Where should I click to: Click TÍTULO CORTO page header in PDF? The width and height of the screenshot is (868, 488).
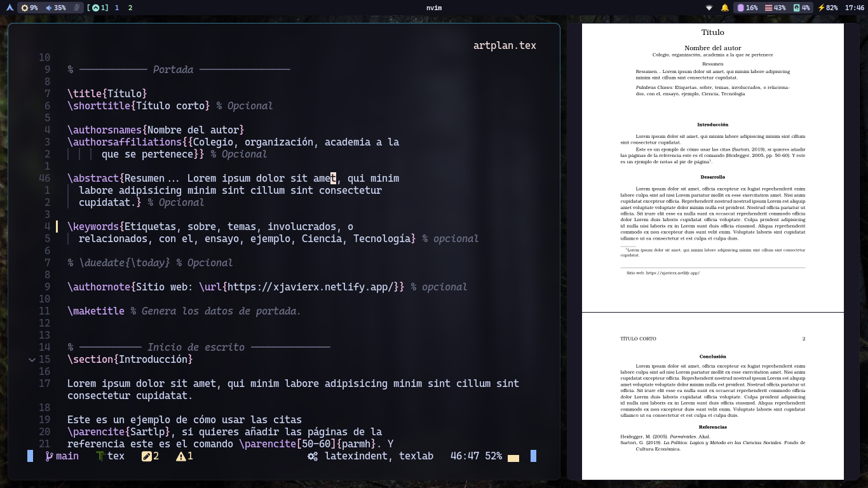click(638, 339)
